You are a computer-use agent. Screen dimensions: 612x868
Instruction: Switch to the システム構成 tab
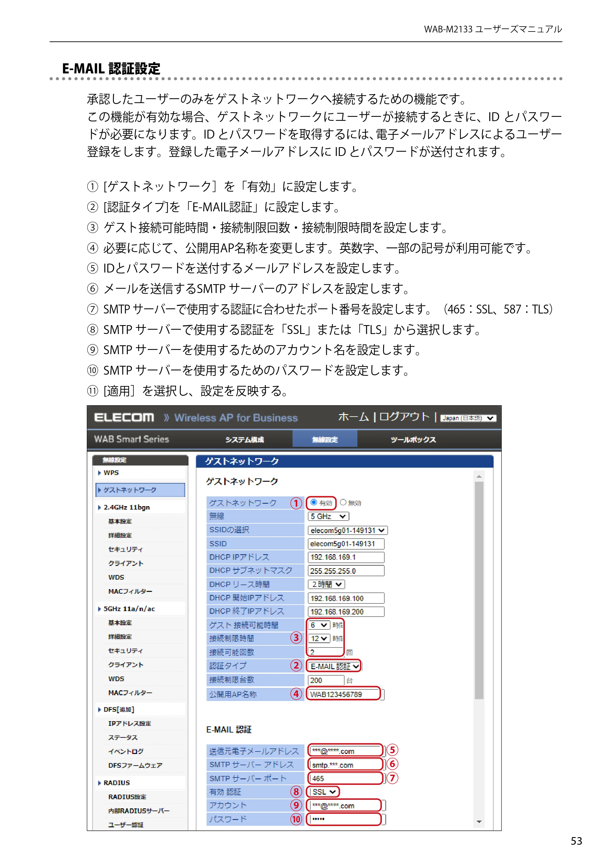click(x=244, y=440)
